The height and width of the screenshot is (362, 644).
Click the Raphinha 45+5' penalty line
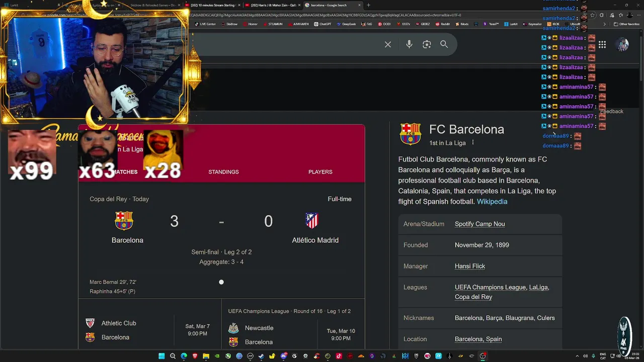(112, 291)
